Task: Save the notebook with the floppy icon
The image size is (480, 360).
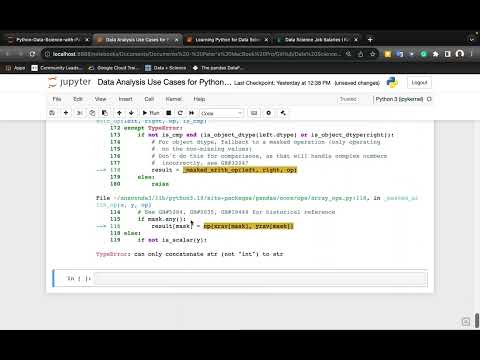Action: click(x=52, y=113)
